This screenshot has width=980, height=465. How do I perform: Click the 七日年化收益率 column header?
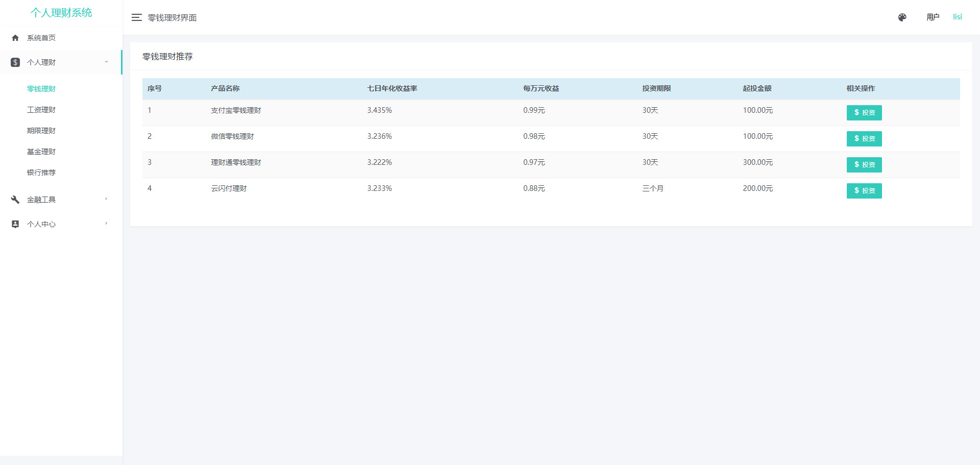click(392, 88)
